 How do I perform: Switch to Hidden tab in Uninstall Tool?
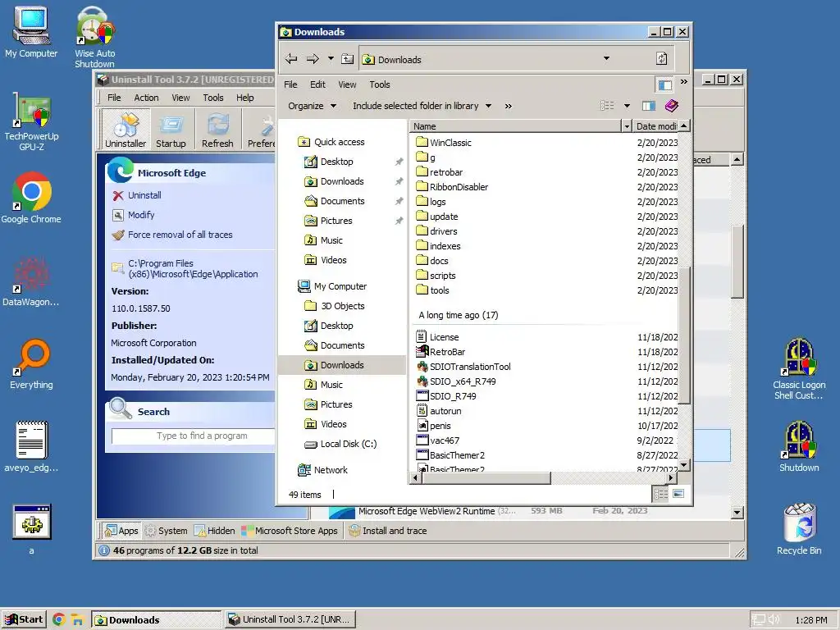215,531
